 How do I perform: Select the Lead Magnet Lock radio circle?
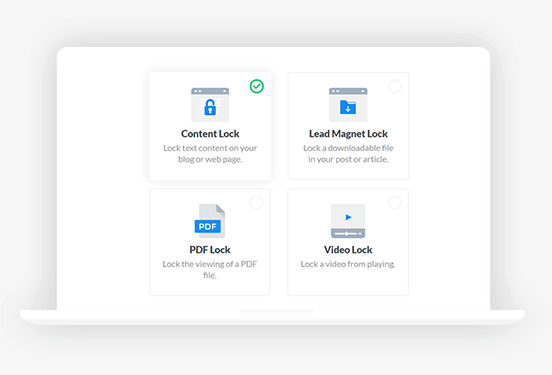coord(395,86)
